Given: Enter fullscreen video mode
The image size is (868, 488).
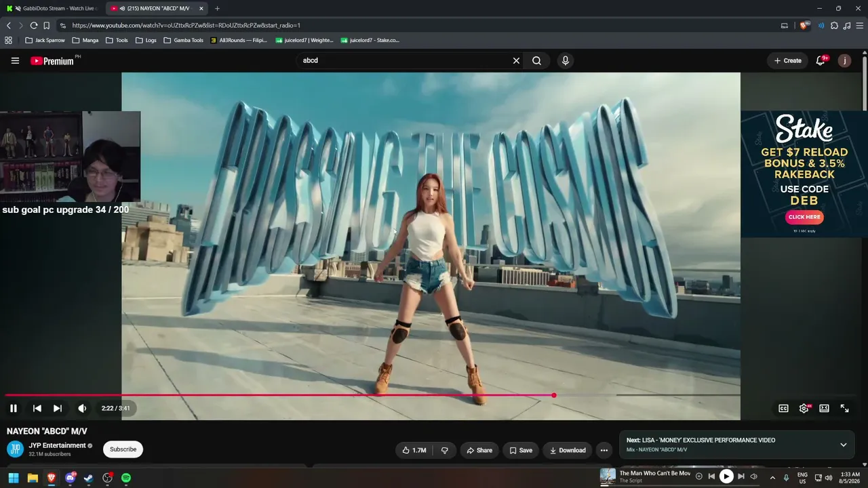Looking at the screenshot, I should tap(844, 408).
